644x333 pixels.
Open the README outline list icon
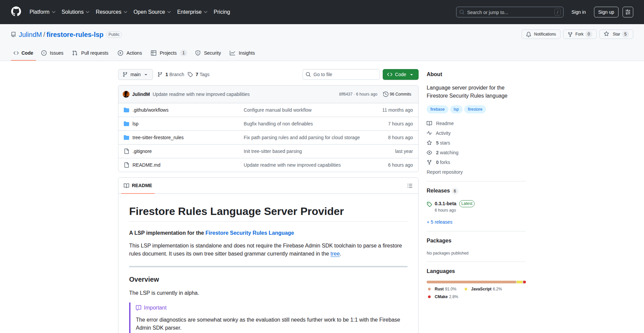pos(410,186)
